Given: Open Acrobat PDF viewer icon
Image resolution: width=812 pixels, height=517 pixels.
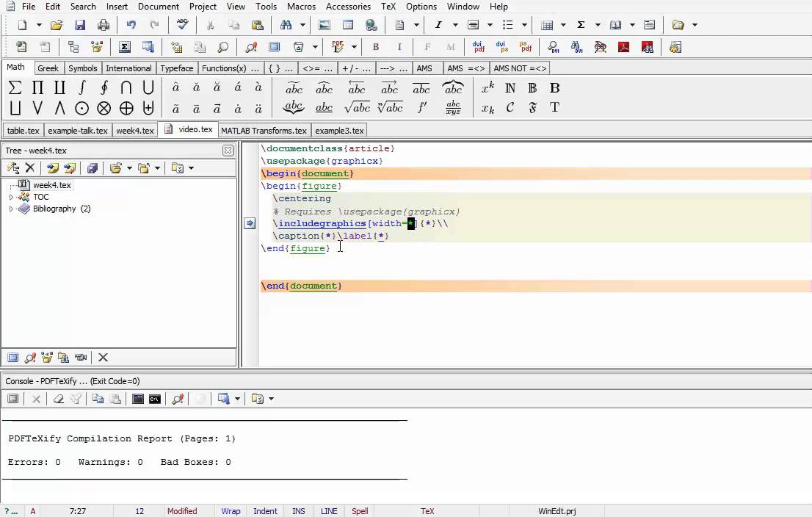Looking at the screenshot, I should (623, 47).
